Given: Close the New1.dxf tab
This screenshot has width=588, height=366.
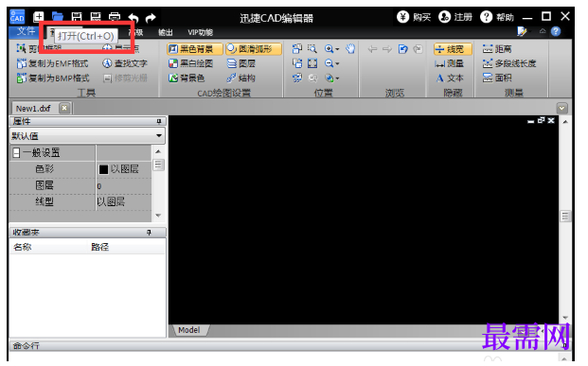Looking at the screenshot, I should pos(64,108).
